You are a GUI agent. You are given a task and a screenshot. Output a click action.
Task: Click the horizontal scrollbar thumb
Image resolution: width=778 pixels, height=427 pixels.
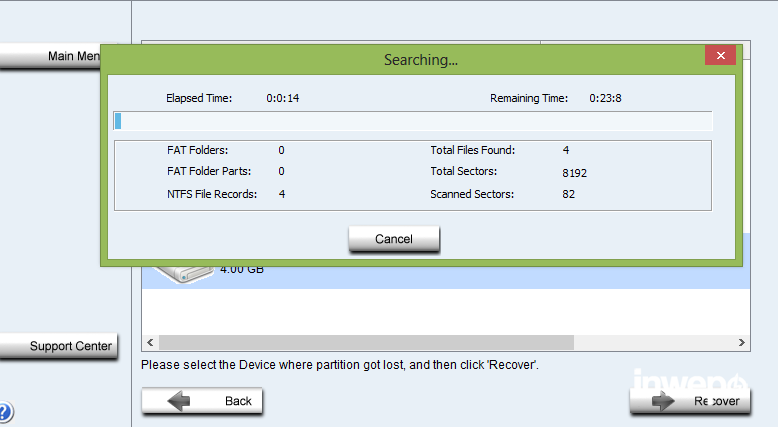367,343
